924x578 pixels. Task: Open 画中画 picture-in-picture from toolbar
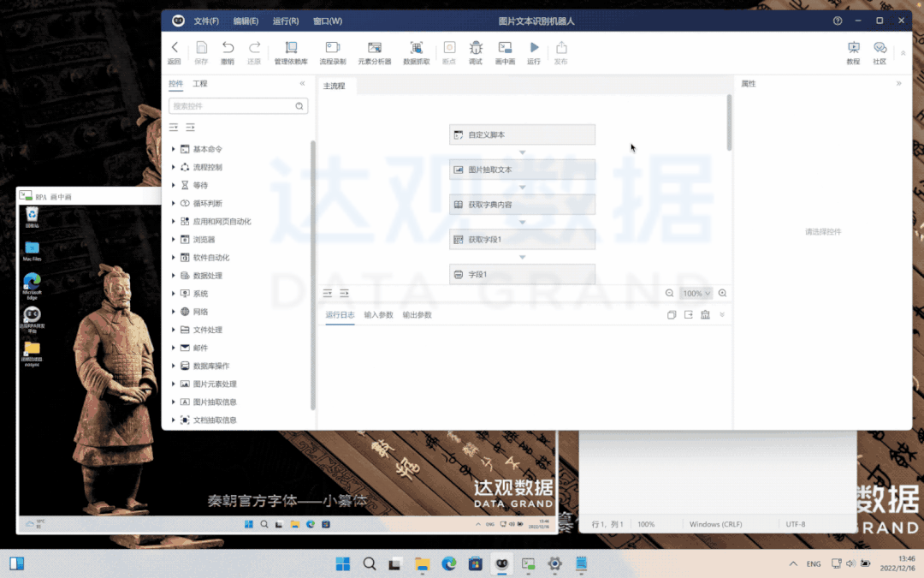click(x=505, y=52)
